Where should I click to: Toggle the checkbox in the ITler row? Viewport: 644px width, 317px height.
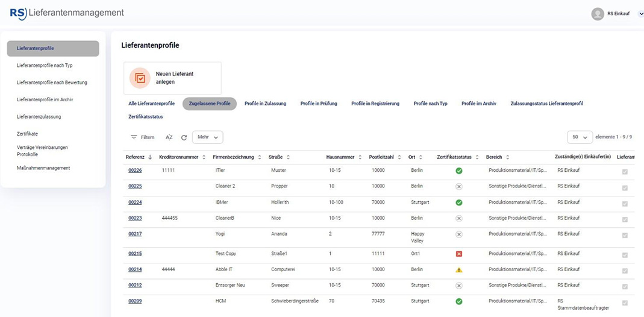pos(625,172)
